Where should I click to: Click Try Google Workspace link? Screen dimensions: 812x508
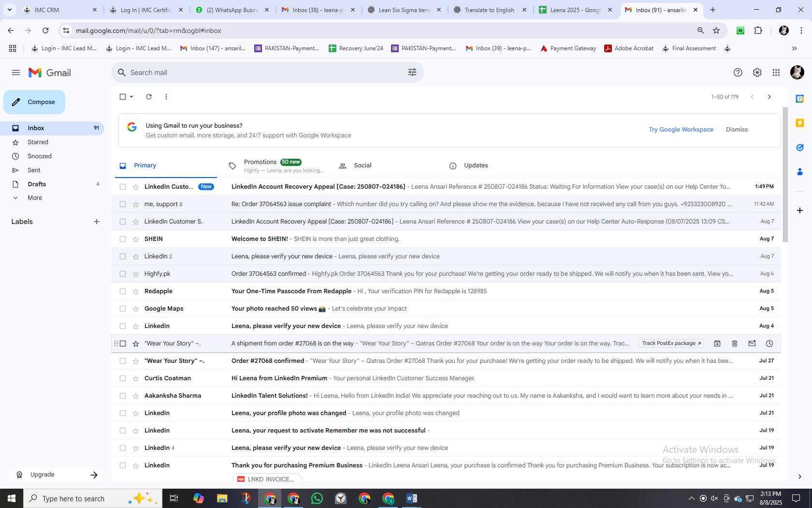point(681,130)
